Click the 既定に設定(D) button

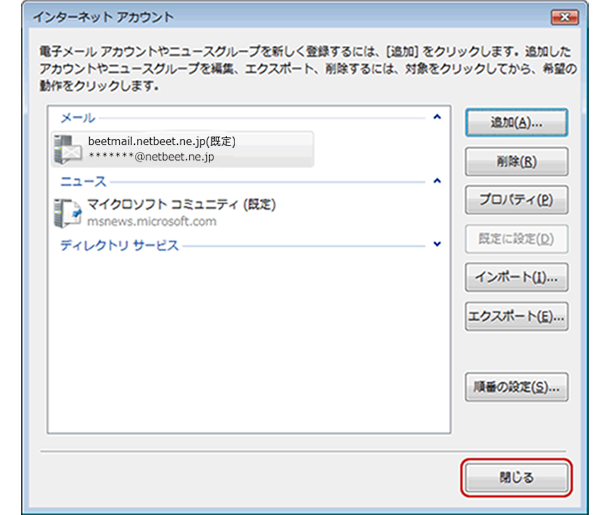(517, 239)
